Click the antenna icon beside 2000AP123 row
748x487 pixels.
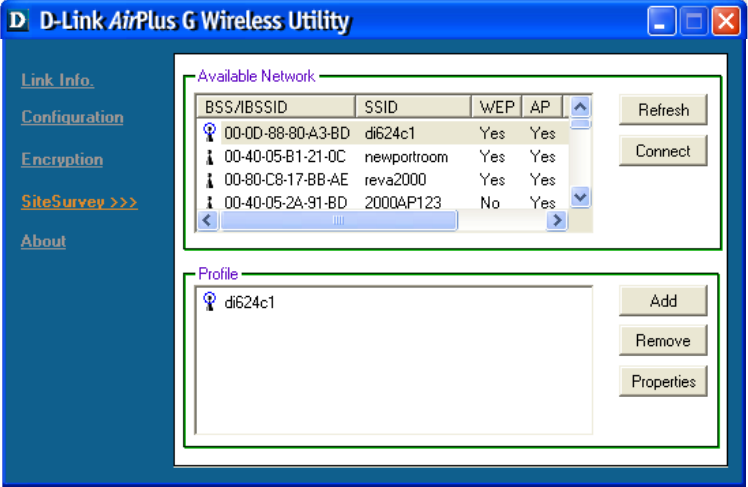click(209, 202)
